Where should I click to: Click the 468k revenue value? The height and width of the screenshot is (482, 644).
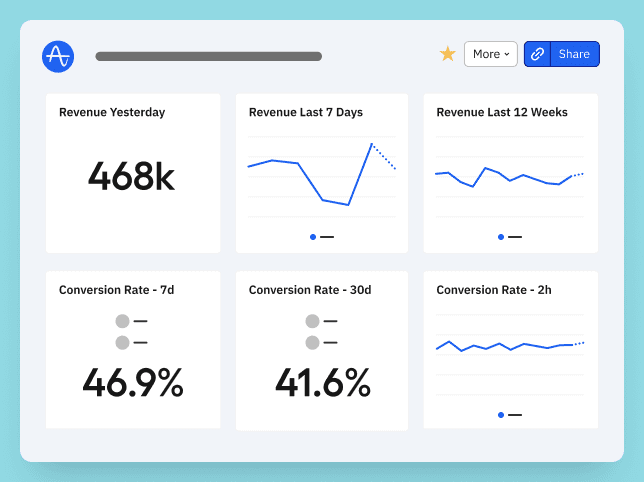click(131, 177)
